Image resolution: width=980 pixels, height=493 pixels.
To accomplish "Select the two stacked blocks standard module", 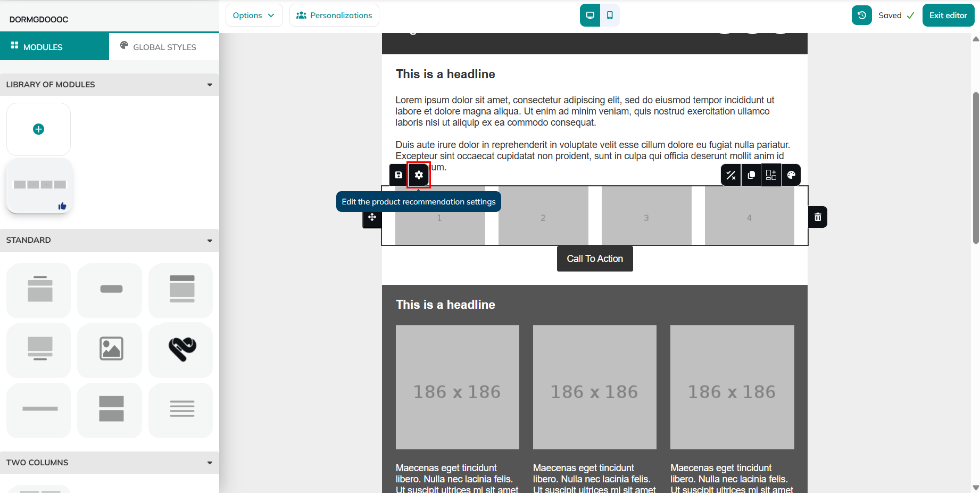I will click(110, 410).
